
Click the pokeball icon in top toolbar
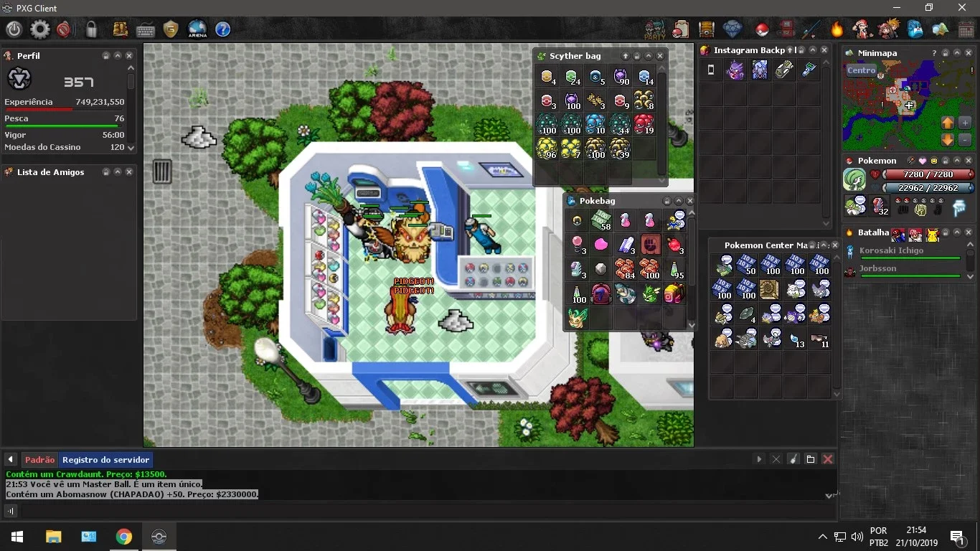762,30
